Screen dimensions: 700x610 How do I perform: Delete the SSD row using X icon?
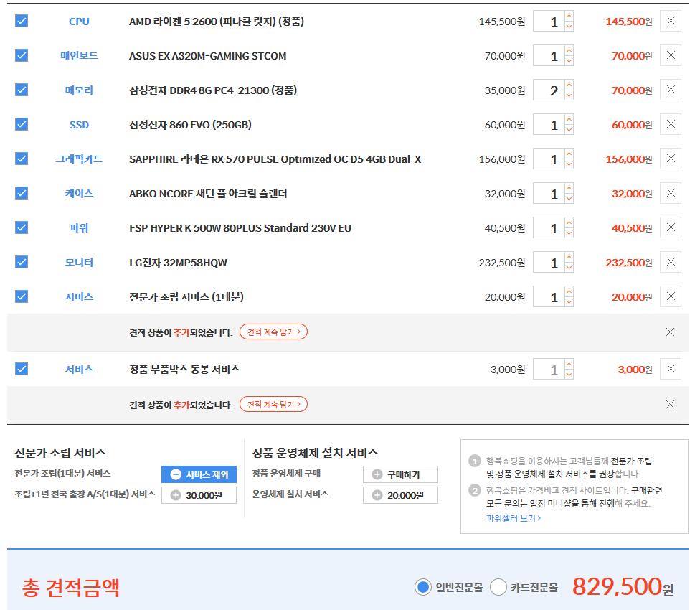(x=671, y=124)
